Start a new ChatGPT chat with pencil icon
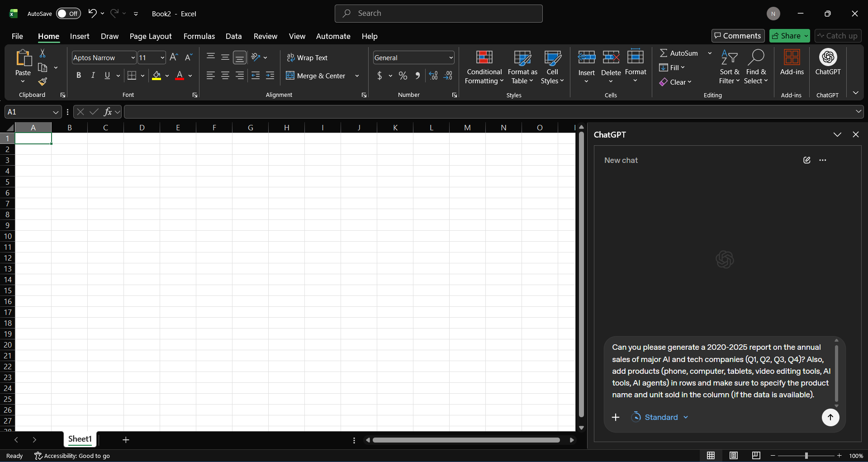Screen dimensions: 868x462 coord(806,160)
